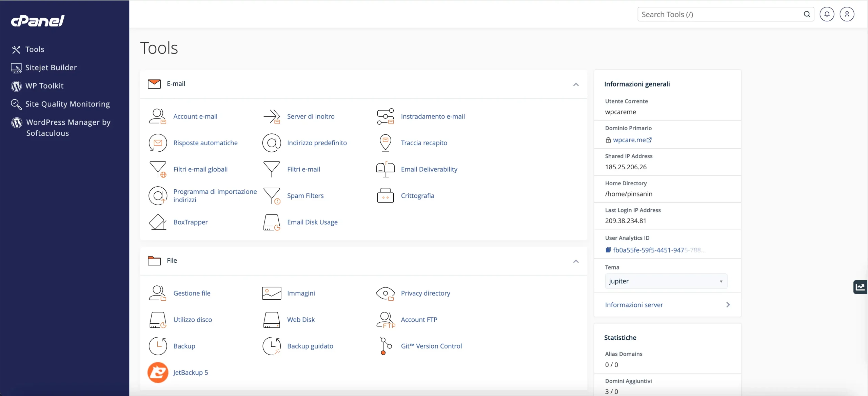The image size is (868, 396).
Task: Open the Tema jupiter dropdown
Action: click(666, 281)
